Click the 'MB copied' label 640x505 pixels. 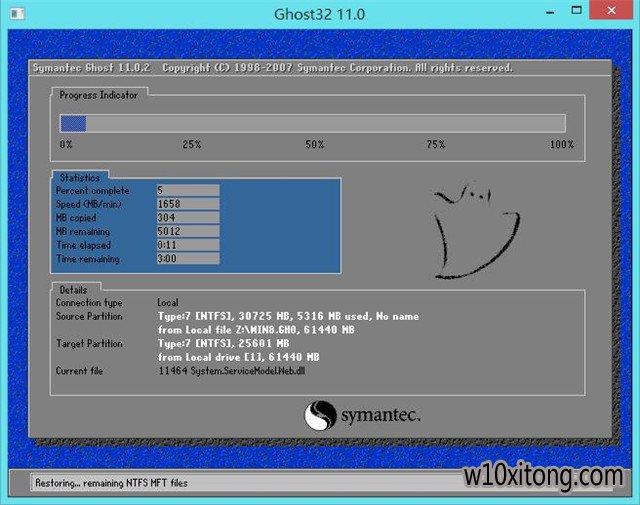tap(76, 218)
